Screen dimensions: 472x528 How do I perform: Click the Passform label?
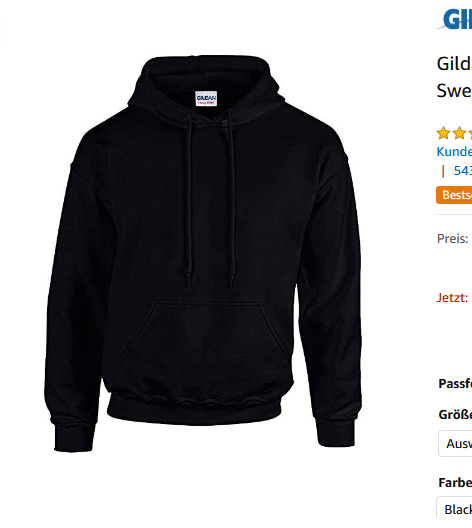[x=455, y=384]
